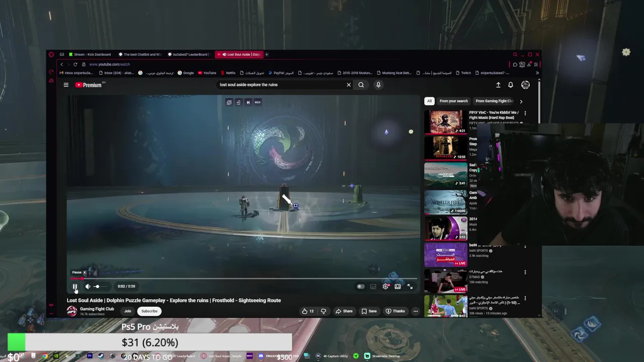Open the Netflix bookmark
The width and height of the screenshot is (644, 362).
[x=228, y=73]
